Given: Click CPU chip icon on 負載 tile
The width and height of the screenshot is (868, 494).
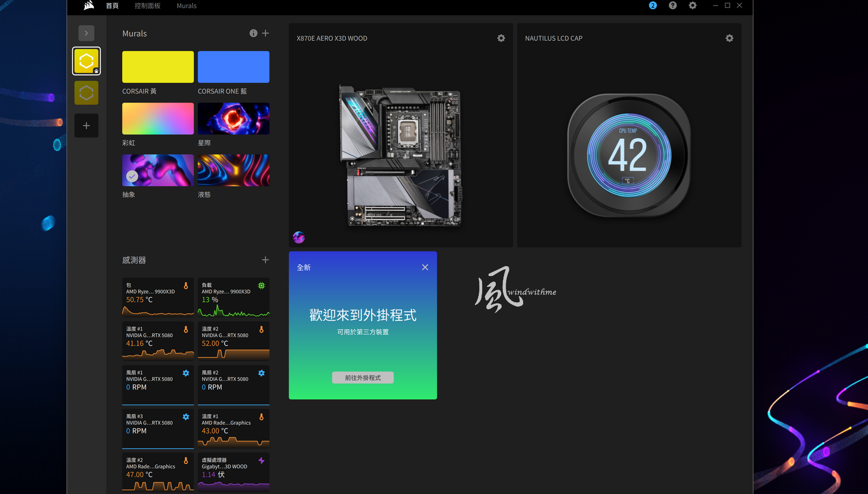Looking at the screenshot, I should [x=261, y=286].
